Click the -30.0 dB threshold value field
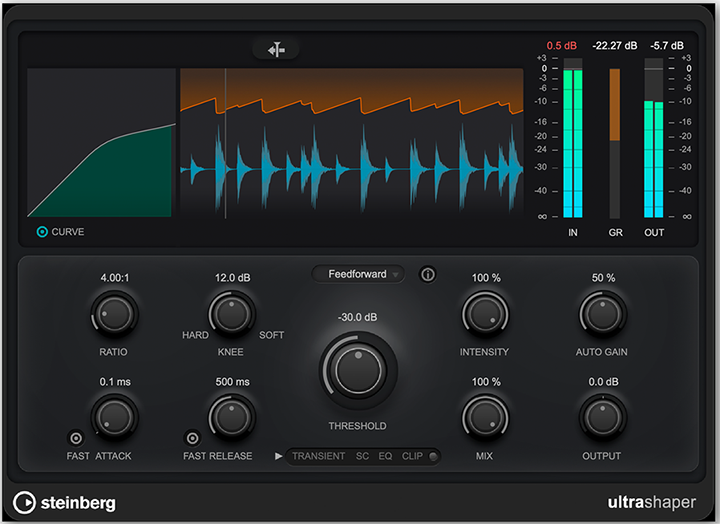 pos(358,316)
